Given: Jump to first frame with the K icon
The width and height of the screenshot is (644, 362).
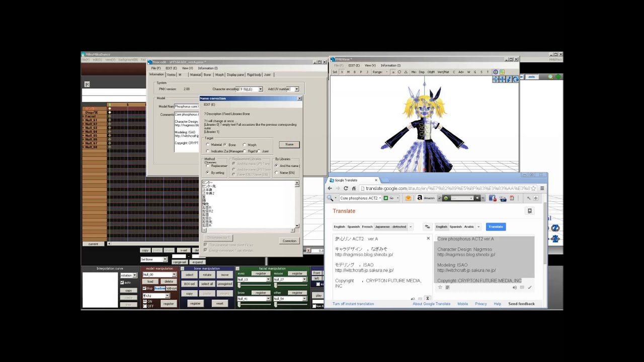Looking at the screenshot, I should 87,84.
